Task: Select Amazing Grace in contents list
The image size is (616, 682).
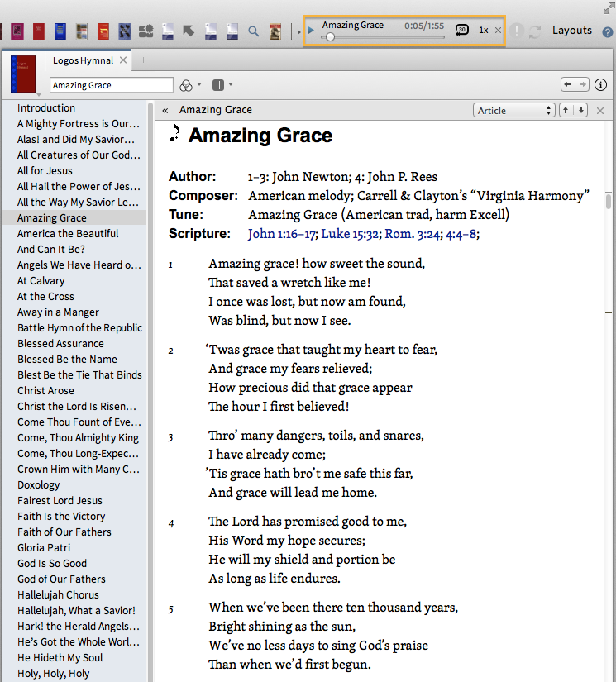Action: (x=52, y=218)
